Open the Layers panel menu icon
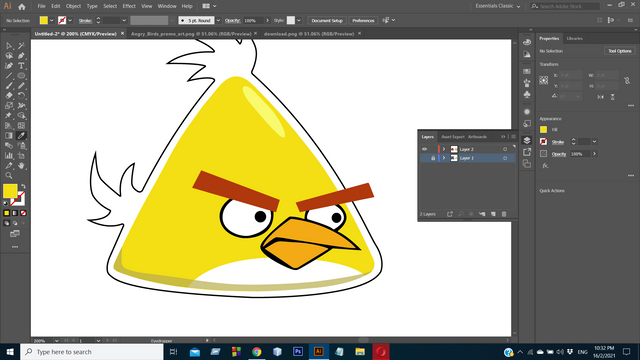The width and height of the screenshot is (640, 360). click(x=513, y=137)
